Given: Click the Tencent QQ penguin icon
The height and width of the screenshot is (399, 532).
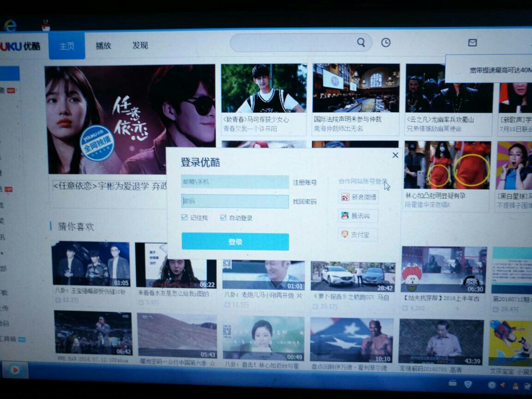Looking at the screenshot, I should click(345, 216).
